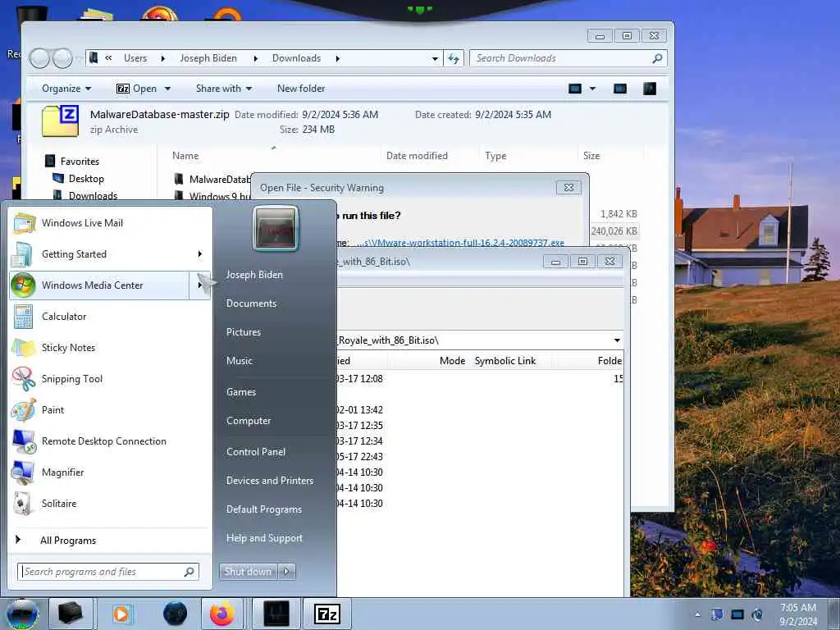Open view options dropdown arrow in Explorer
The image size is (840, 630).
pyautogui.click(x=592, y=89)
